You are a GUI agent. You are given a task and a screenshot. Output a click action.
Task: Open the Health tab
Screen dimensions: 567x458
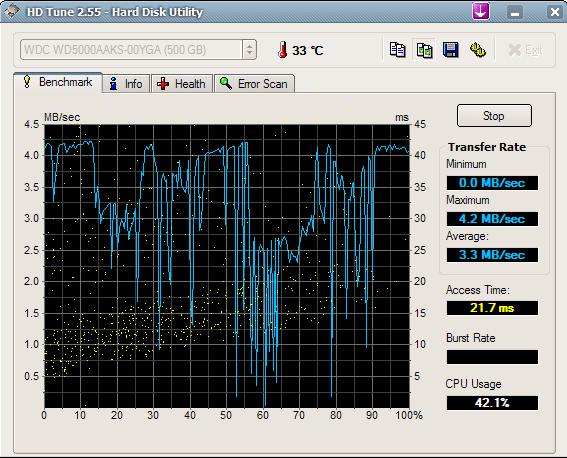coord(182,84)
